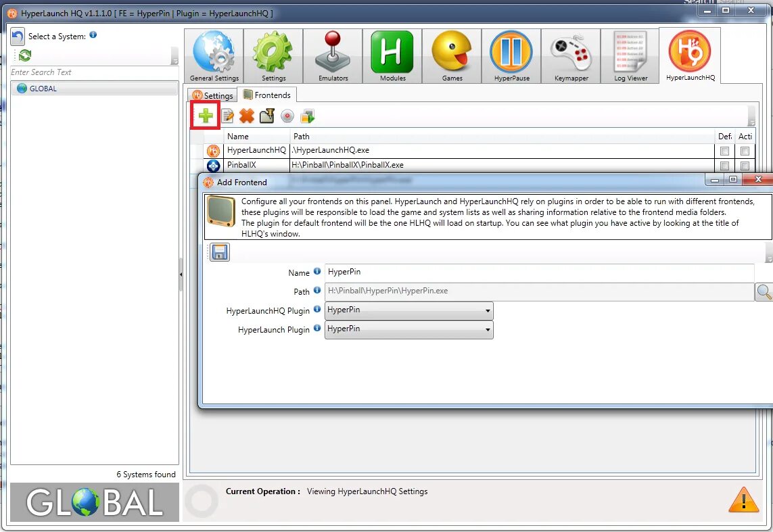Switch to the Settings sub-tab
Screen dimensions: 773x532
212,95
